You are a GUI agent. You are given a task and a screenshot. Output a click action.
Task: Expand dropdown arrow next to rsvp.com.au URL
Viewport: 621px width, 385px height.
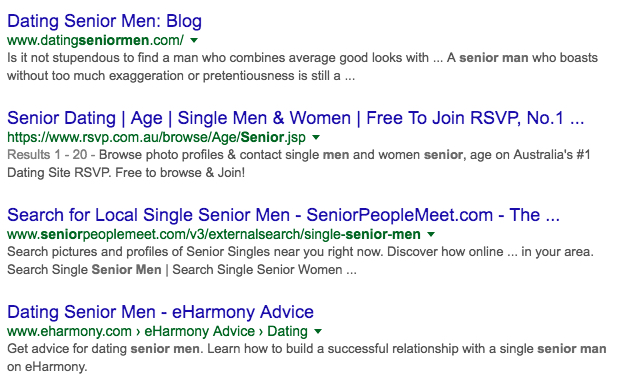point(316,137)
